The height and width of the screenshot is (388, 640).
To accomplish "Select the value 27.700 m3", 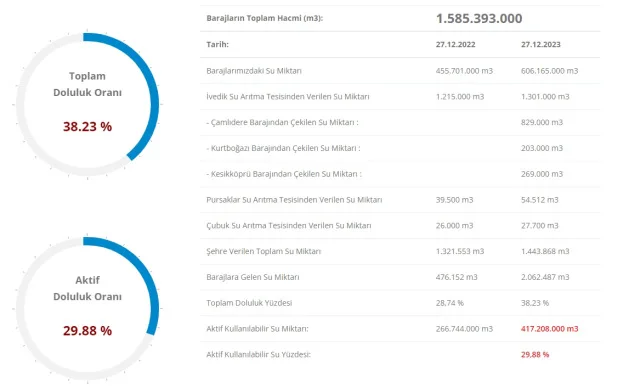I will (x=540, y=226).
